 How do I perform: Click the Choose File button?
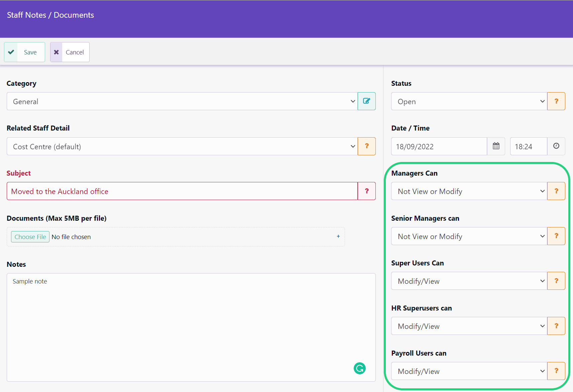30,237
